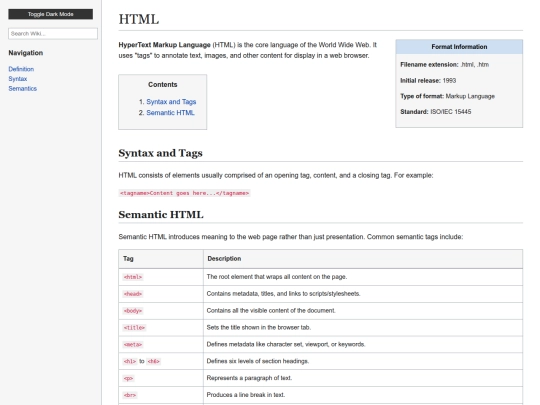Select the Initial release: 1993 line

(428, 80)
